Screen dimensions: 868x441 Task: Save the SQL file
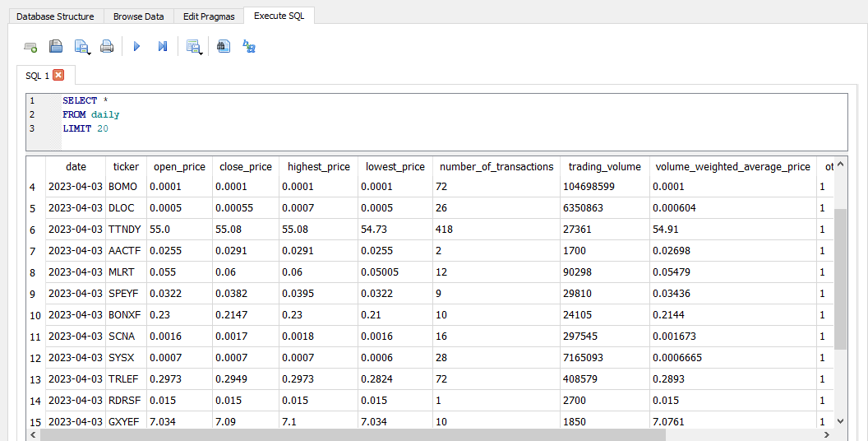[82, 47]
